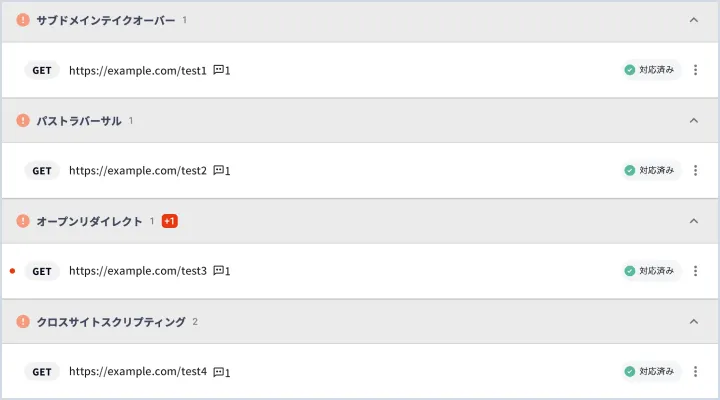Open three-dot menu for the test3 row
Viewport: 720px width, 400px height.
[695, 271]
